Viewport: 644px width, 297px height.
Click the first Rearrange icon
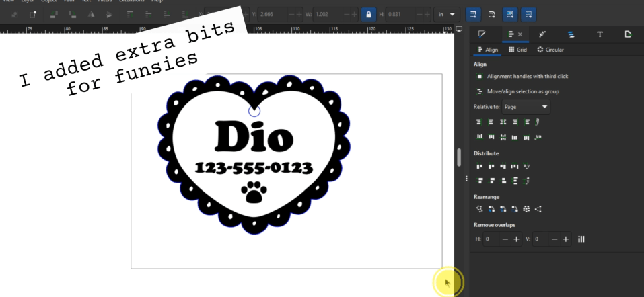tap(479, 208)
